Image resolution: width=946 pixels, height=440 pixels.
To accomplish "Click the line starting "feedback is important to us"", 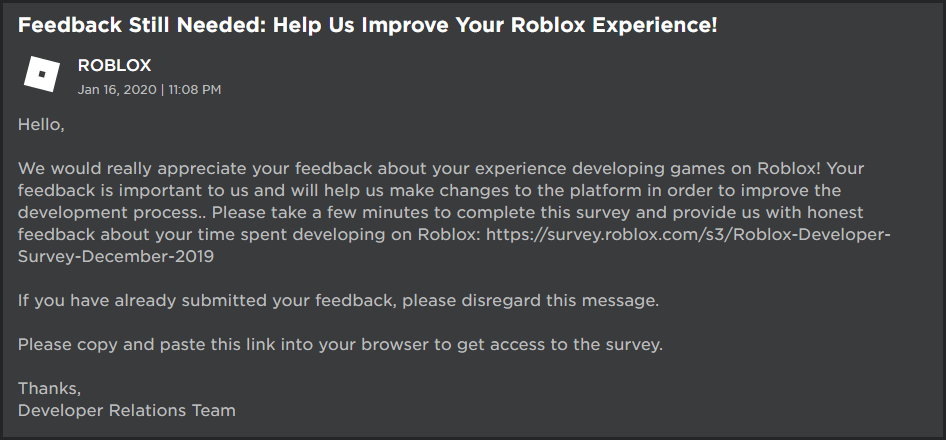I will click(150, 190).
